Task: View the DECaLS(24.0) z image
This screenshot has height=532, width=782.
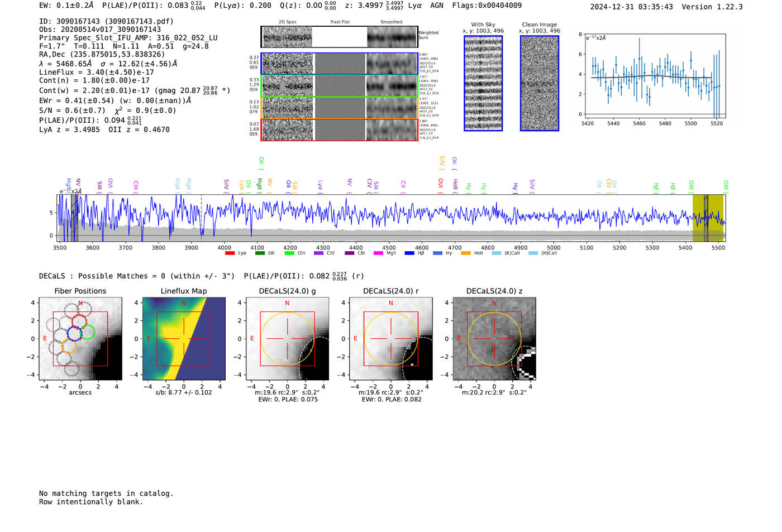Action: click(494, 339)
